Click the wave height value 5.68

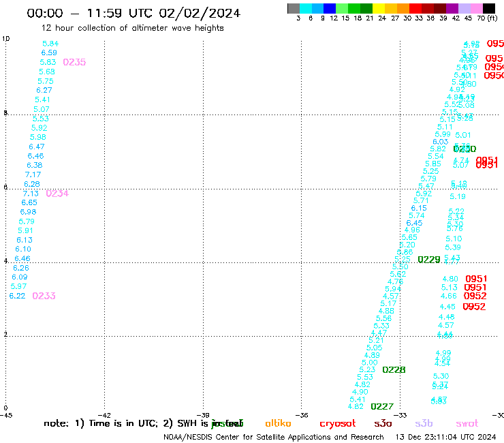(x=46, y=72)
